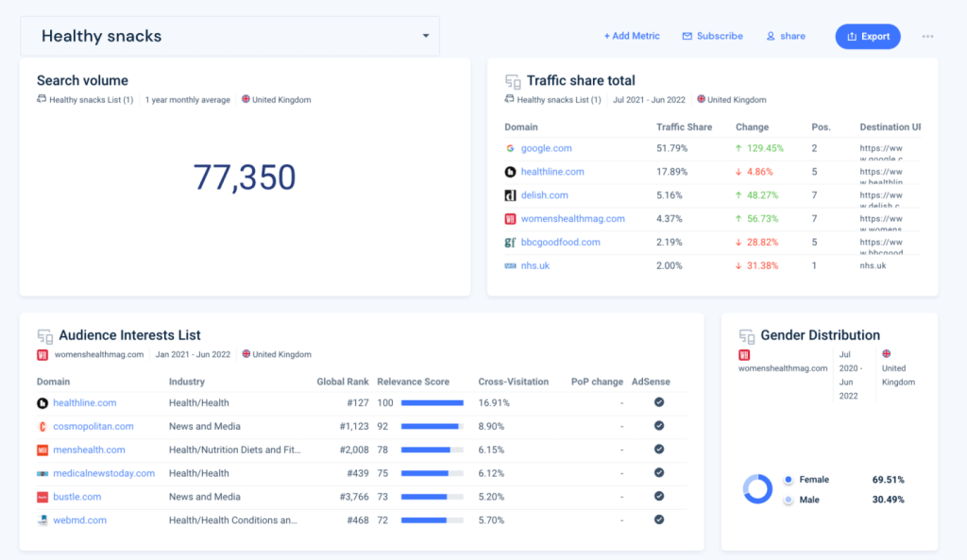Click the Traffic share total widget icon

pos(513,81)
